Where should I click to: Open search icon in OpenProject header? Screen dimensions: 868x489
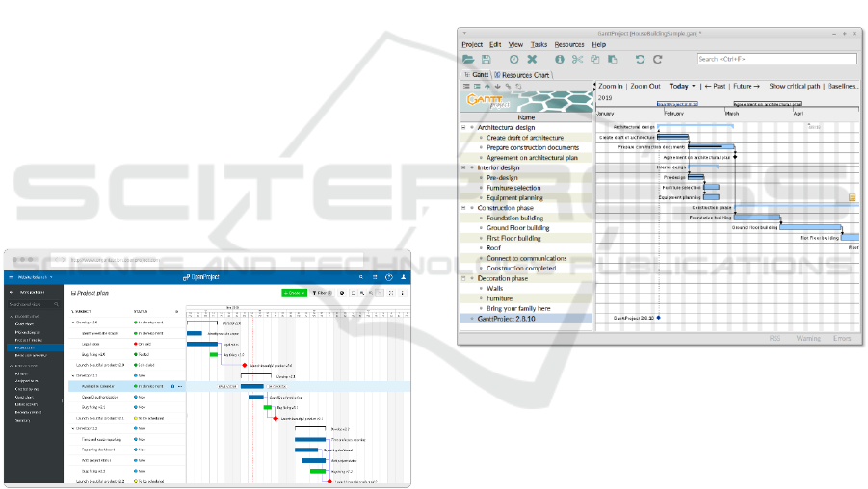(361, 277)
